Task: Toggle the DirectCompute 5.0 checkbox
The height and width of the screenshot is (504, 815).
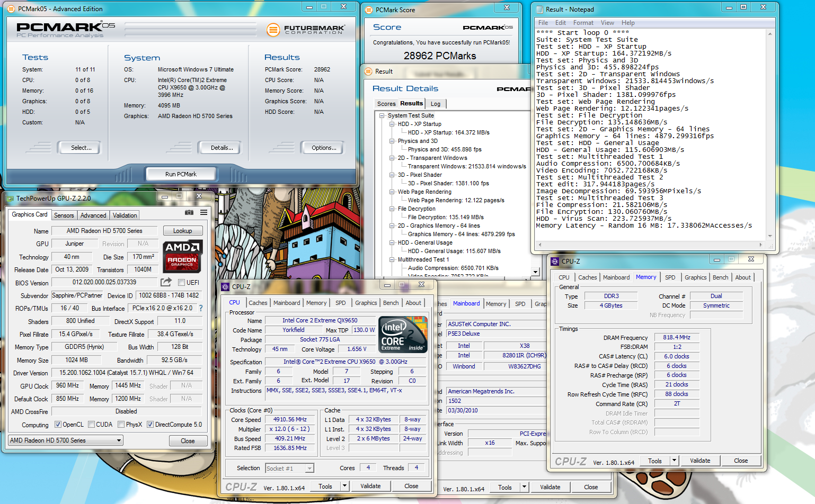Action: [x=150, y=424]
